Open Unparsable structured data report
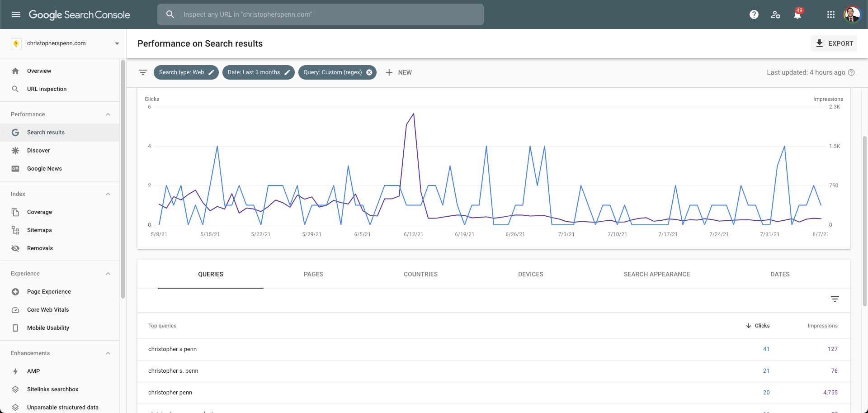This screenshot has width=868, height=413. 60,408
